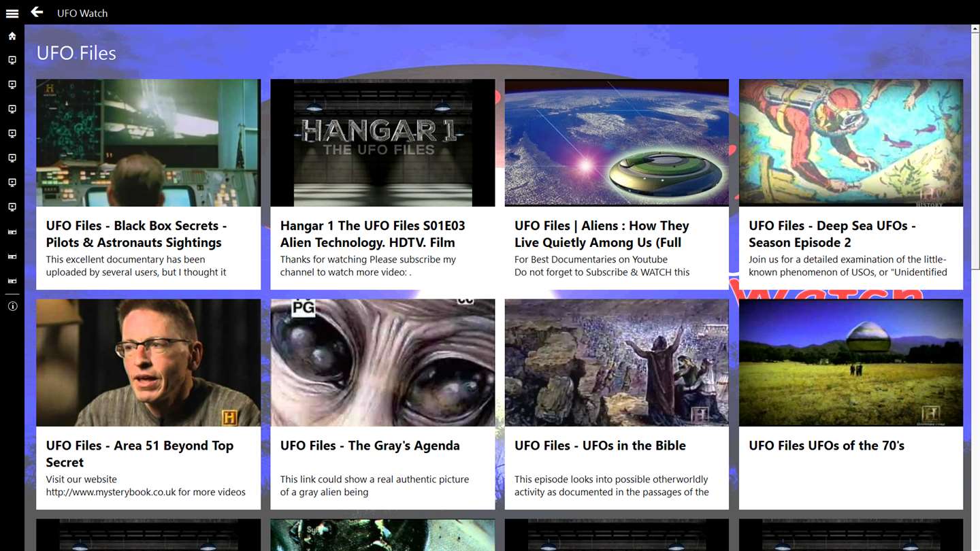Click description "This episode looks into possible otherworldly activity"

(x=612, y=486)
